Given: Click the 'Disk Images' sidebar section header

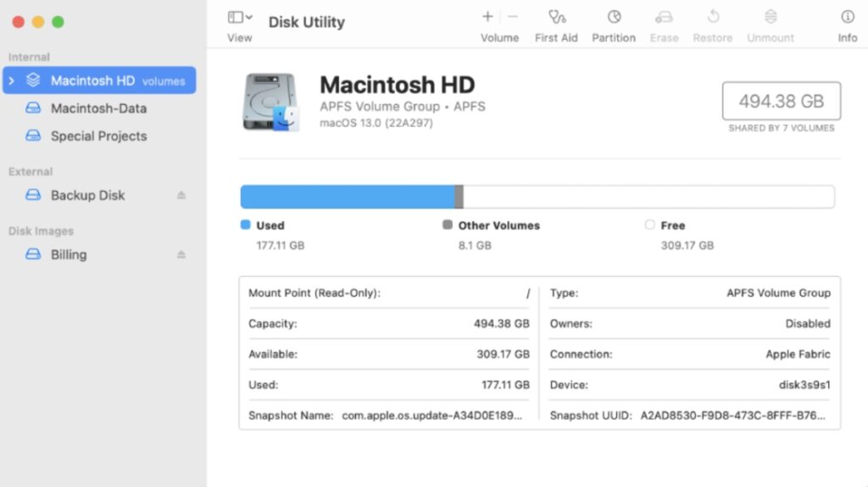Looking at the screenshot, I should coord(41,230).
